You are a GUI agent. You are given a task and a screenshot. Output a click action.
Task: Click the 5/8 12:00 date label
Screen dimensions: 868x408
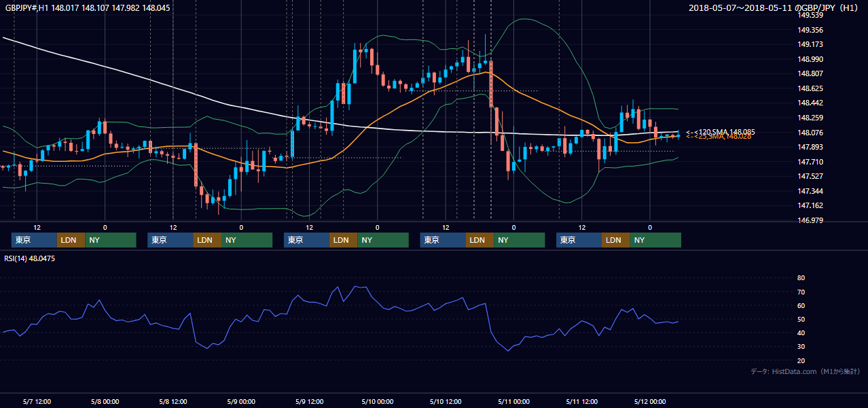173,401
